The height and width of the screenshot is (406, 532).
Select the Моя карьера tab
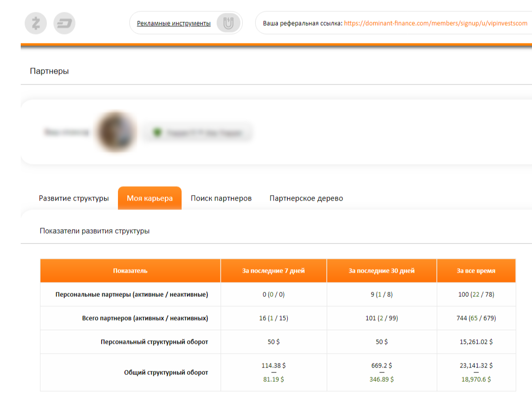(150, 198)
